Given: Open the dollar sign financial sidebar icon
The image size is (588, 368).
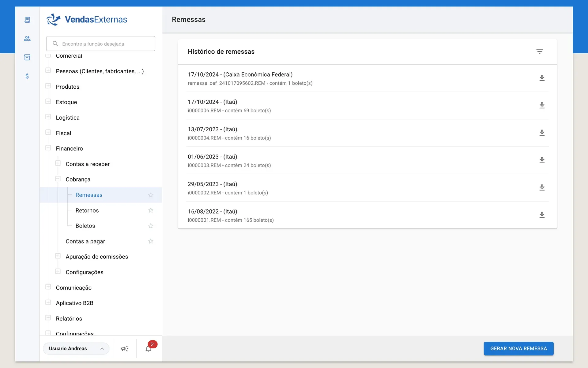Looking at the screenshot, I should (27, 76).
